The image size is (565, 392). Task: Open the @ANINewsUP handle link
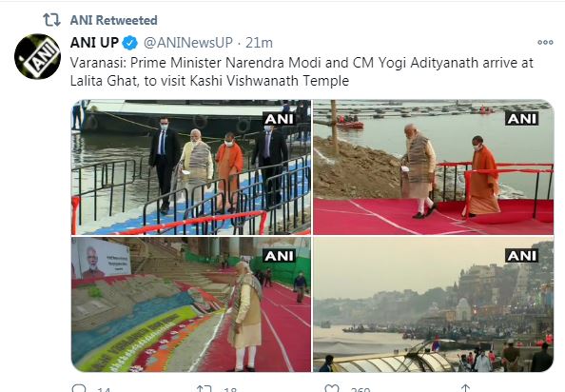[x=188, y=43]
